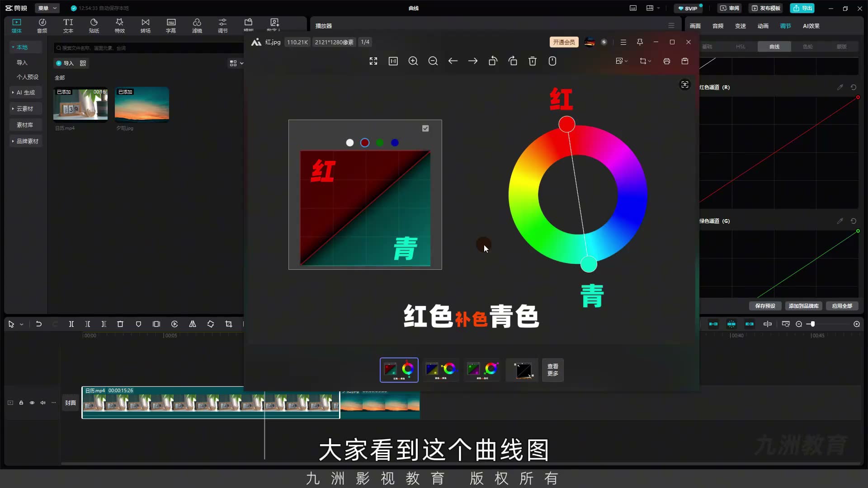Zoom out with magnifier minus in image viewer

433,61
